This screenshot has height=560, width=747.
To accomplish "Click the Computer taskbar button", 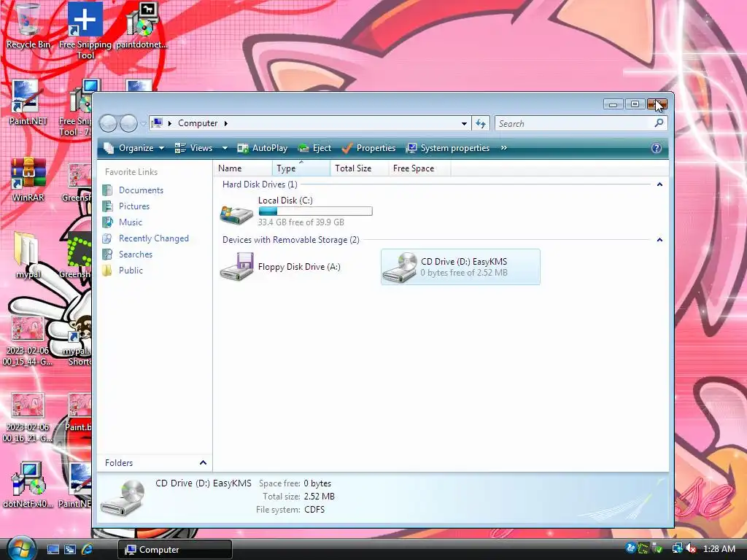I will tap(175, 550).
